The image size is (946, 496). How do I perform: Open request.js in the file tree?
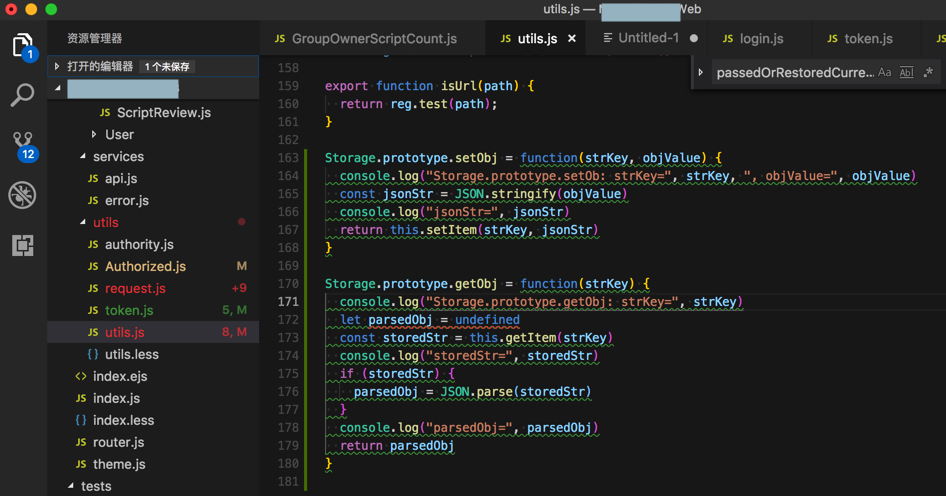click(x=135, y=288)
